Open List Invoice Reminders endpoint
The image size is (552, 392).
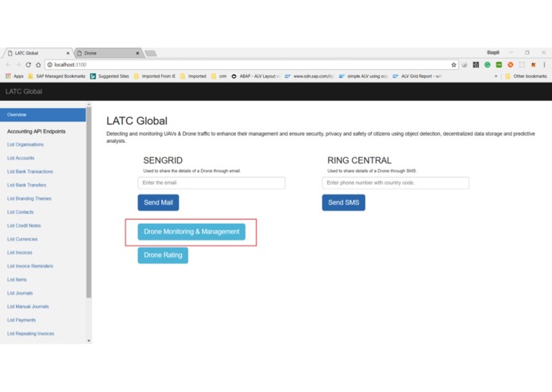[30, 266]
